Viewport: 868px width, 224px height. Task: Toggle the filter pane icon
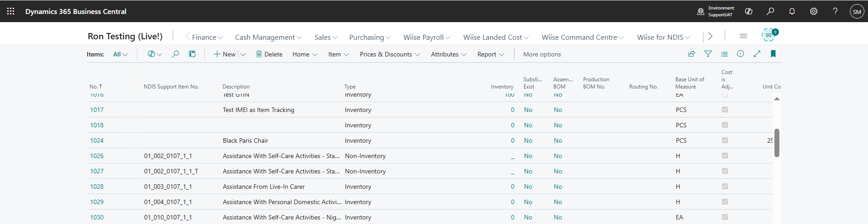click(x=708, y=54)
